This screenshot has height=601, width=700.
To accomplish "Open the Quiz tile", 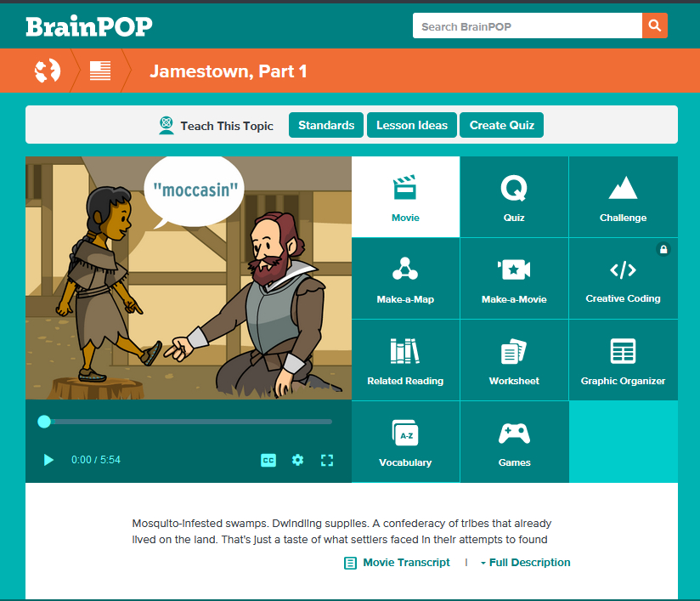I will 514,196.
